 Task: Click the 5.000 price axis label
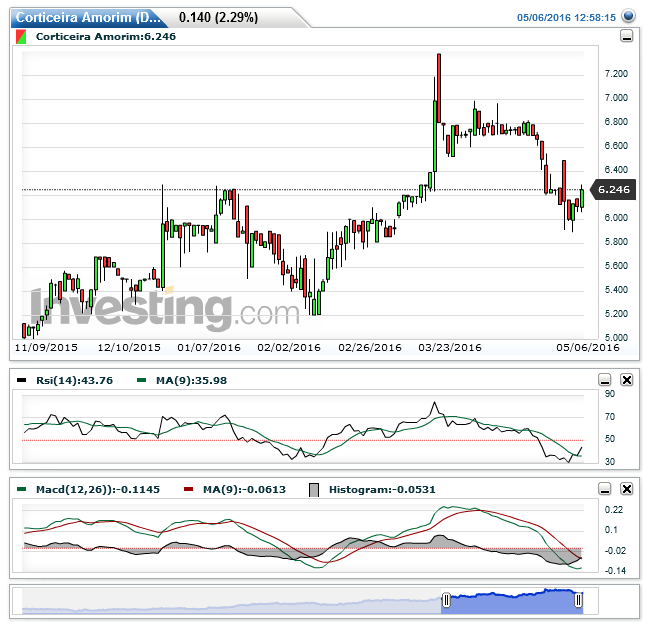click(616, 337)
